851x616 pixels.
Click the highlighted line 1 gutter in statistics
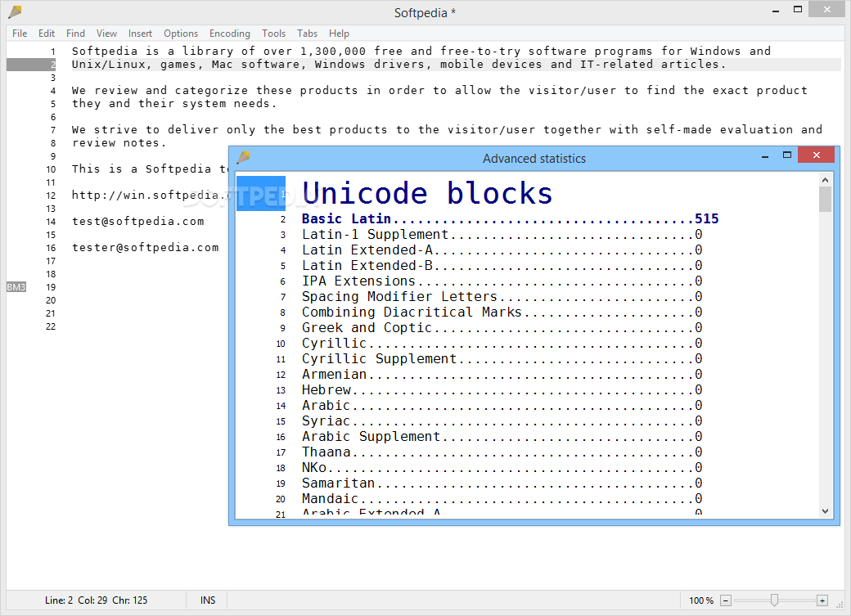coord(261,193)
